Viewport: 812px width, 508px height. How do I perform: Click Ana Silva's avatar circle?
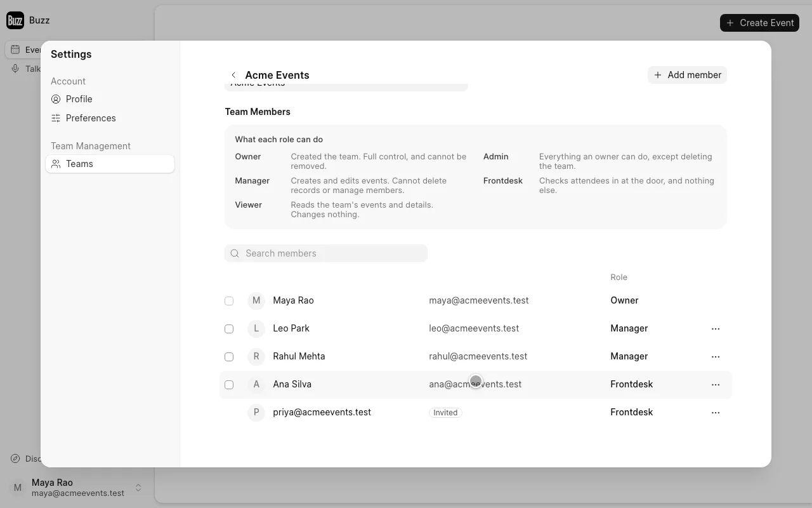[x=256, y=384]
